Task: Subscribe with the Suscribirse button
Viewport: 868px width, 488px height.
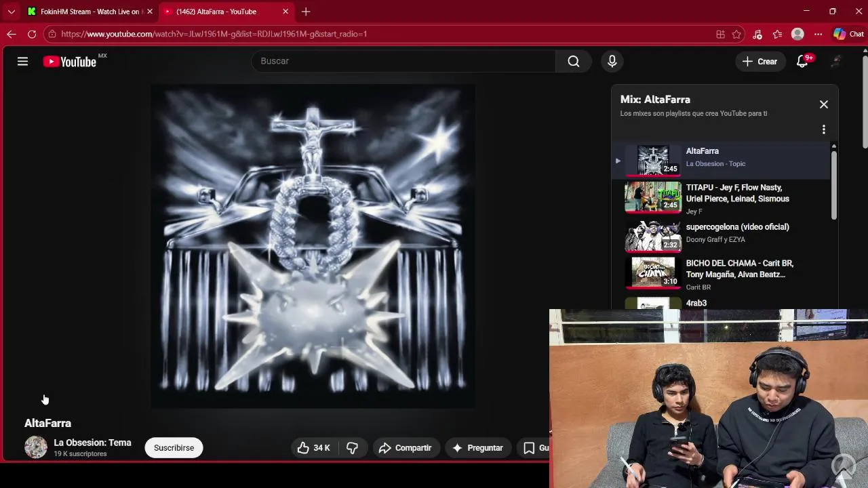Action: click(x=174, y=448)
